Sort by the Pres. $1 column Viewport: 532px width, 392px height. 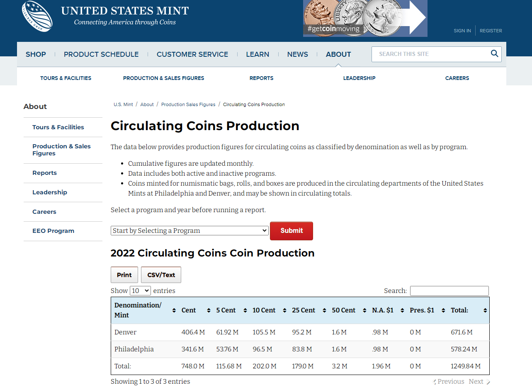pyautogui.click(x=443, y=310)
